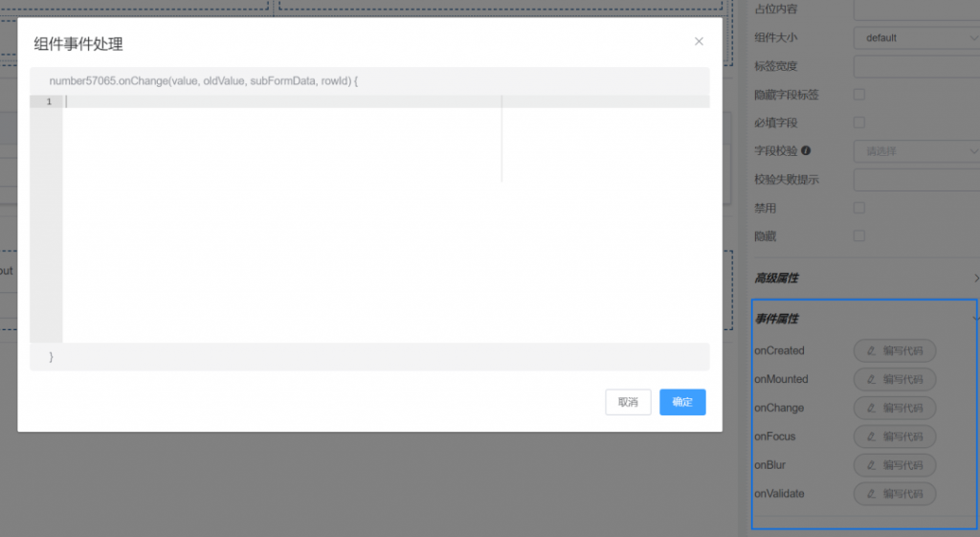Click the 取消 cancel button
This screenshot has height=537, width=980.
click(628, 402)
